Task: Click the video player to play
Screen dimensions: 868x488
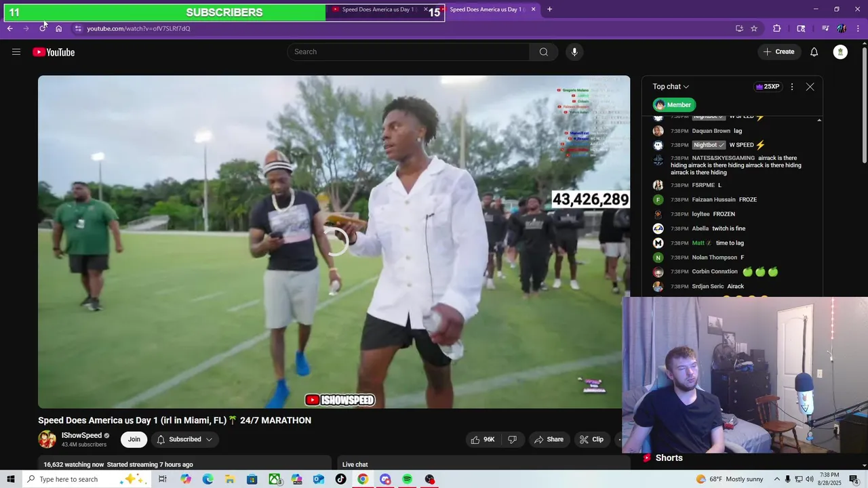Action: [334, 242]
